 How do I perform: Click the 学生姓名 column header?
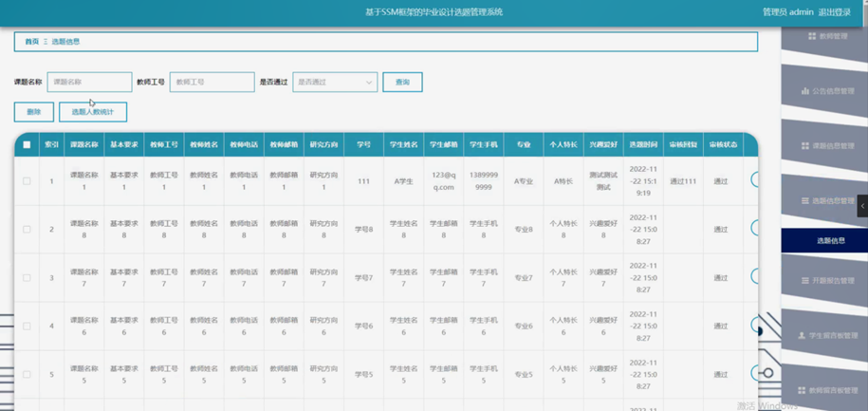(x=403, y=144)
